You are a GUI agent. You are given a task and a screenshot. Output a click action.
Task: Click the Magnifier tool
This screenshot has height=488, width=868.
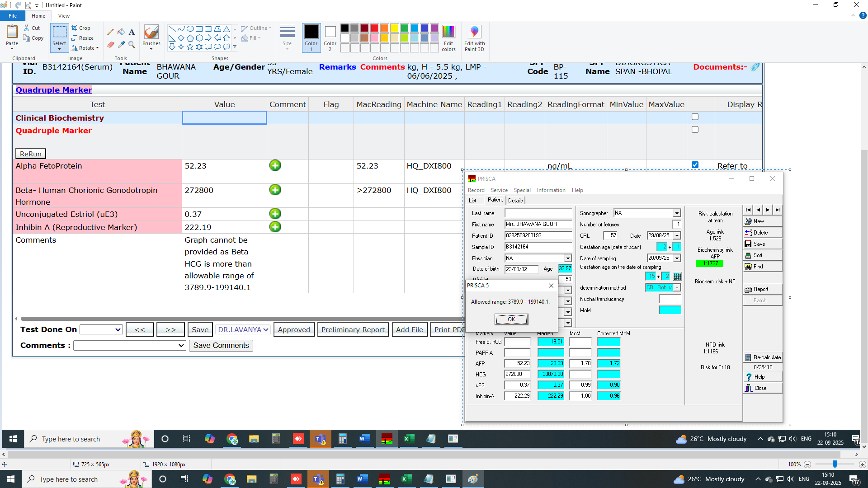click(132, 44)
